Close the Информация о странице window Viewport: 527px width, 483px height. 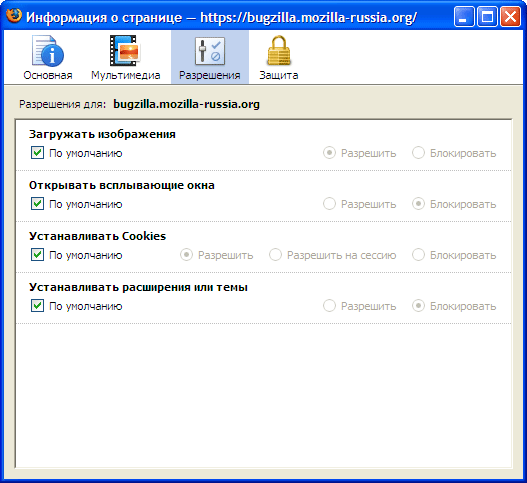pos(510,16)
